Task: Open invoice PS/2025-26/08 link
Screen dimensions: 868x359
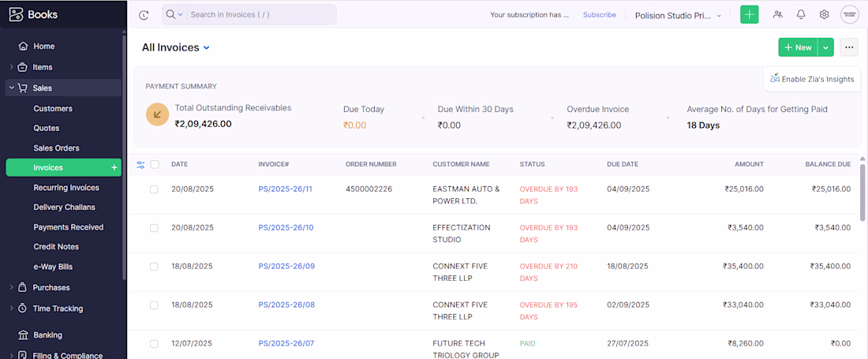Action: pos(286,305)
